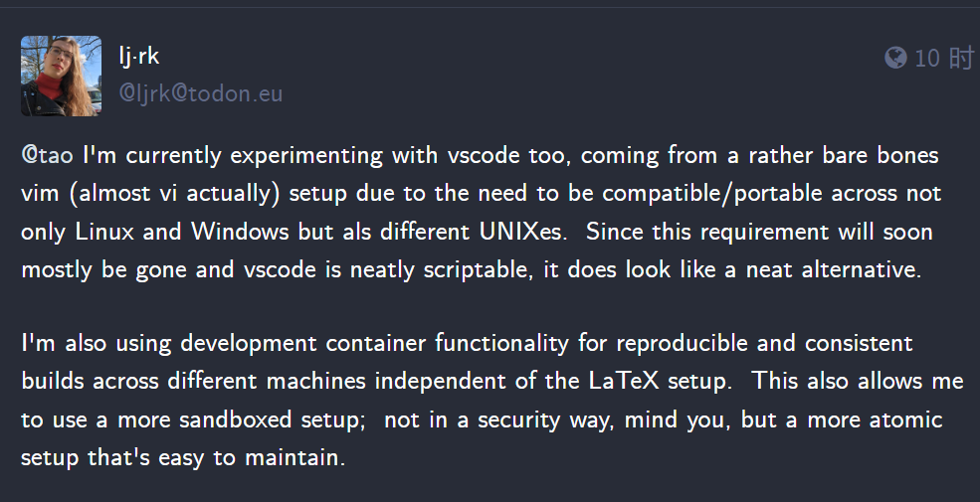Open the lj·rk display name link

click(138, 57)
